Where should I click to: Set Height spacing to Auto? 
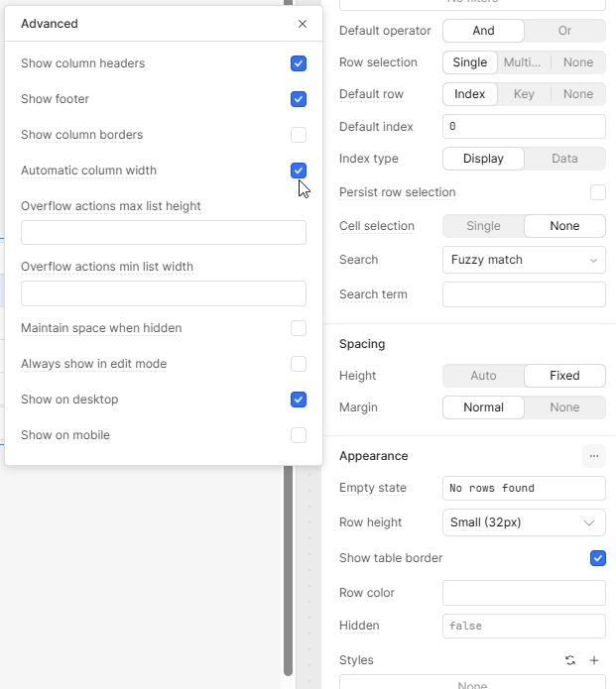[483, 376]
